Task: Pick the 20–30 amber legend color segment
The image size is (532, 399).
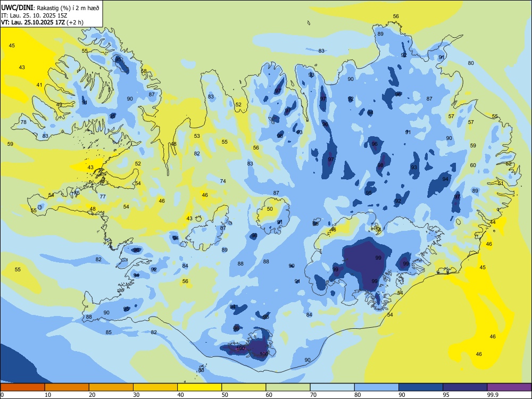Action: pos(111,387)
